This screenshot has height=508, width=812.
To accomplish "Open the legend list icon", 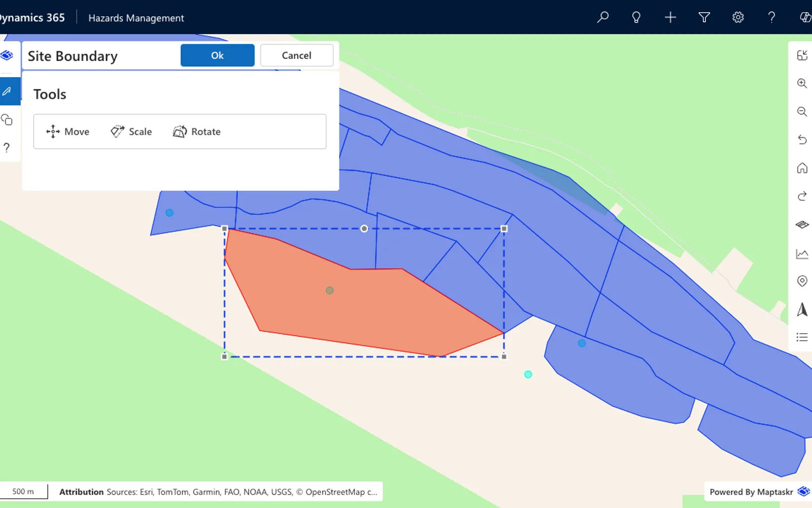I will click(802, 337).
